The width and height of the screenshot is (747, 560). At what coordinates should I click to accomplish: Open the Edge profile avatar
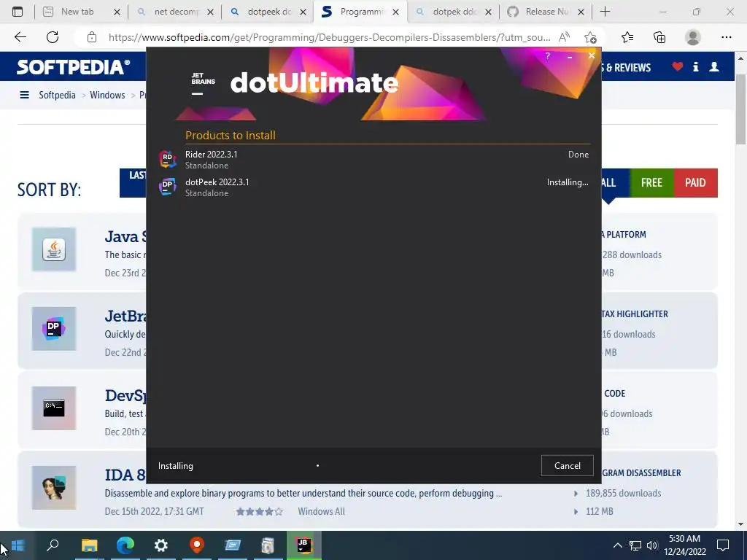click(x=693, y=37)
